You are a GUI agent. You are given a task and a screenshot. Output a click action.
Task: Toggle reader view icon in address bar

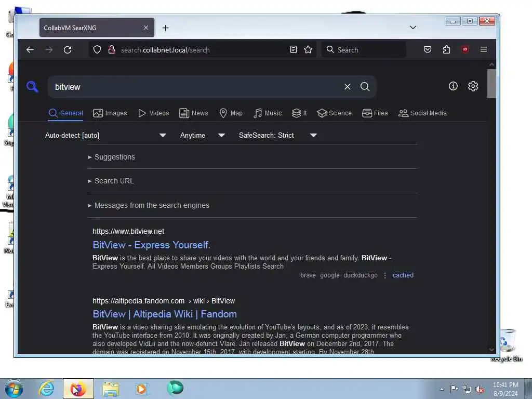tap(294, 49)
